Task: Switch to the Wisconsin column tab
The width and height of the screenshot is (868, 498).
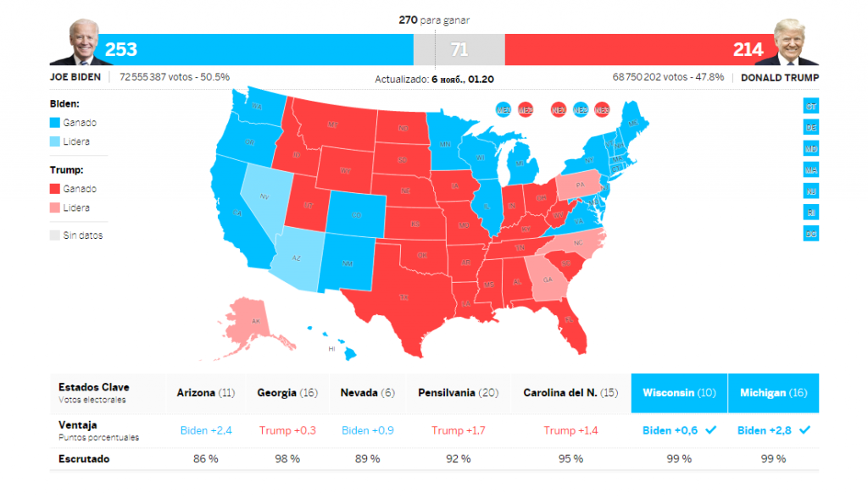Action: (x=678, y=392)
